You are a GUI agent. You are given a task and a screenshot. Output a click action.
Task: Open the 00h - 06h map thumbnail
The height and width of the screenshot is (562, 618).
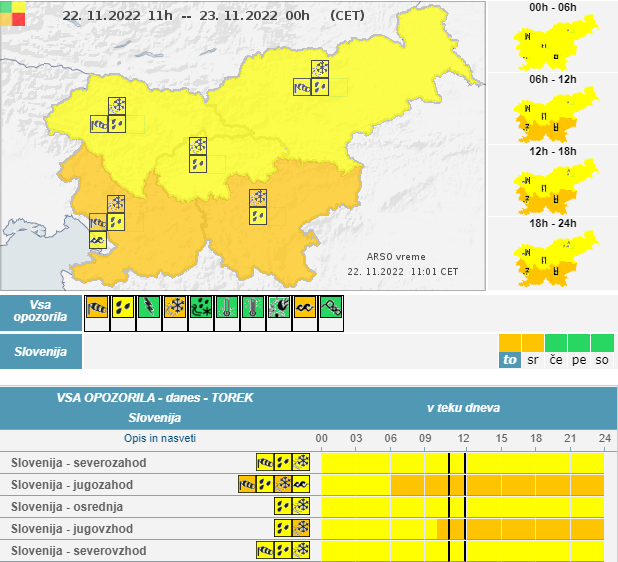pos(555,40)
